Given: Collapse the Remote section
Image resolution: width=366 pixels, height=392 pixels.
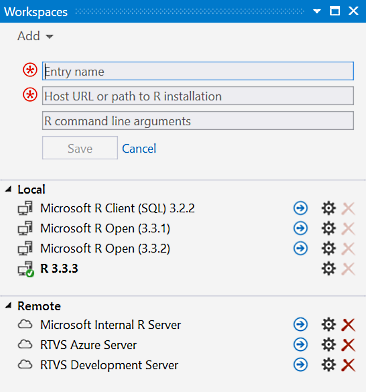Looking at the screenshot, I should pyautogui.click(x=8, y=305).
